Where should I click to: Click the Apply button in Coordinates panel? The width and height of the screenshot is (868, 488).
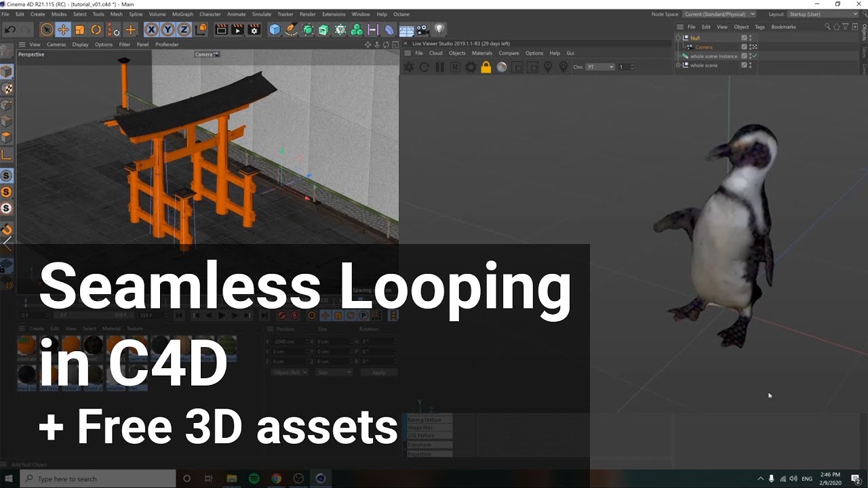click(x=378, y=372)
